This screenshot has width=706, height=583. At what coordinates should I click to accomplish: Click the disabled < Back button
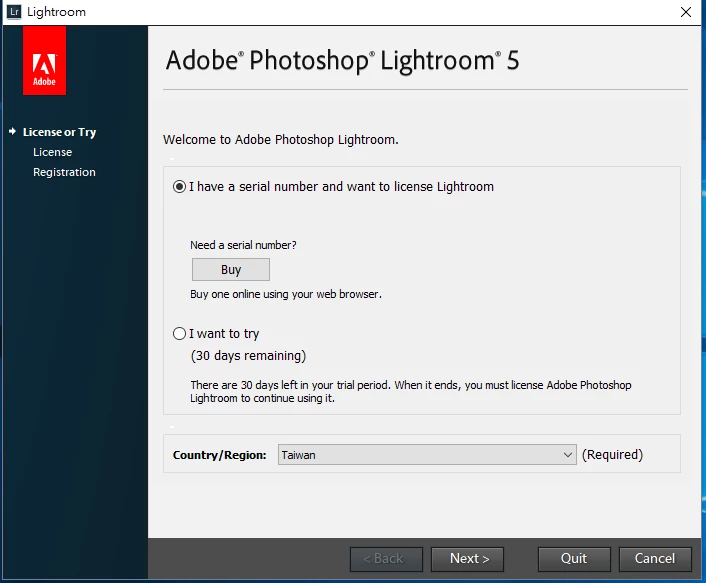coord(386,559)
